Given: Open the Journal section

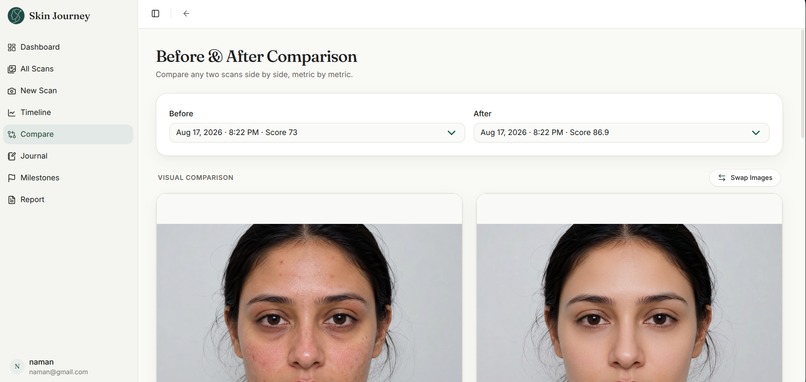Looking at the screenshot, I should [x=68, y=156].
